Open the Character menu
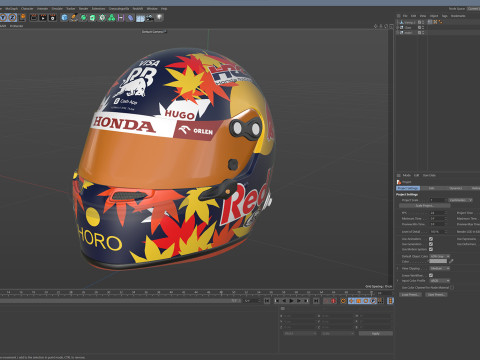The width and height of the screenshot is (480, 360). click(x=27, y=9)
